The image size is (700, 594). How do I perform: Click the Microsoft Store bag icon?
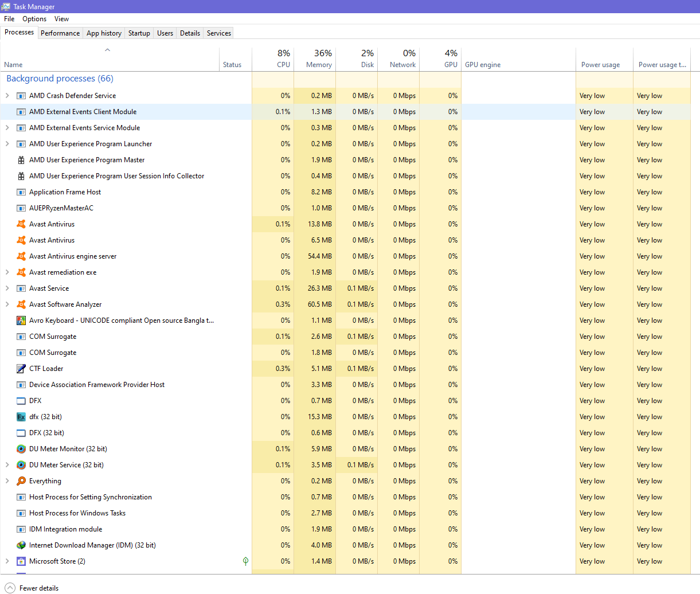click(x=21, y=561)
